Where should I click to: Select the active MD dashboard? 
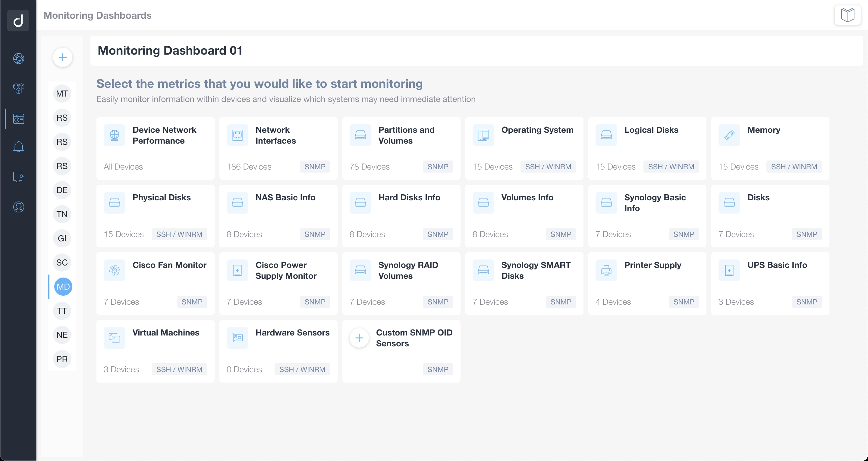[63, 287]
